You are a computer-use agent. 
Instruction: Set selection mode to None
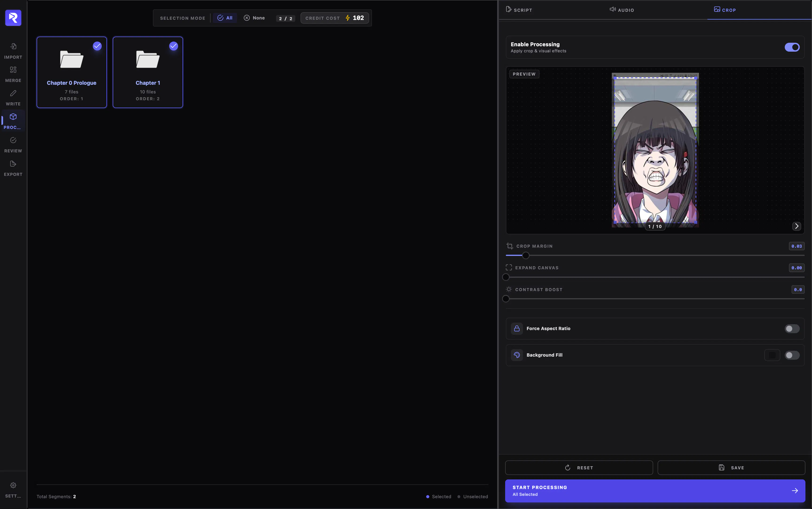click(254, 18)
